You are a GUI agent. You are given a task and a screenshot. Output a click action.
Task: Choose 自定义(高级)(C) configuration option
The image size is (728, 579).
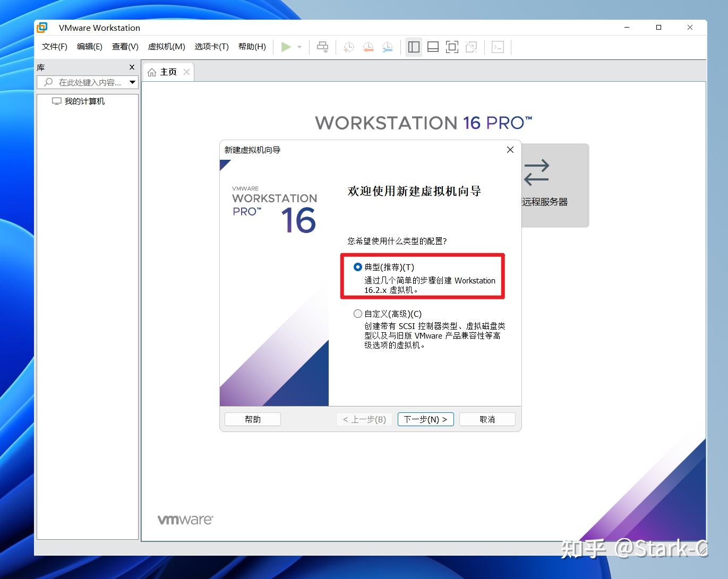358,314
